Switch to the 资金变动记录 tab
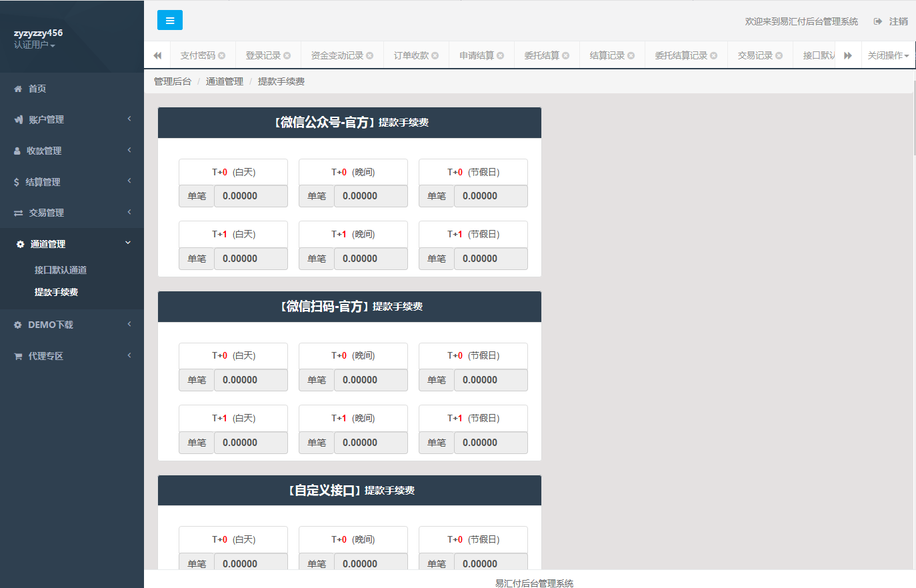 click(337, 56)
